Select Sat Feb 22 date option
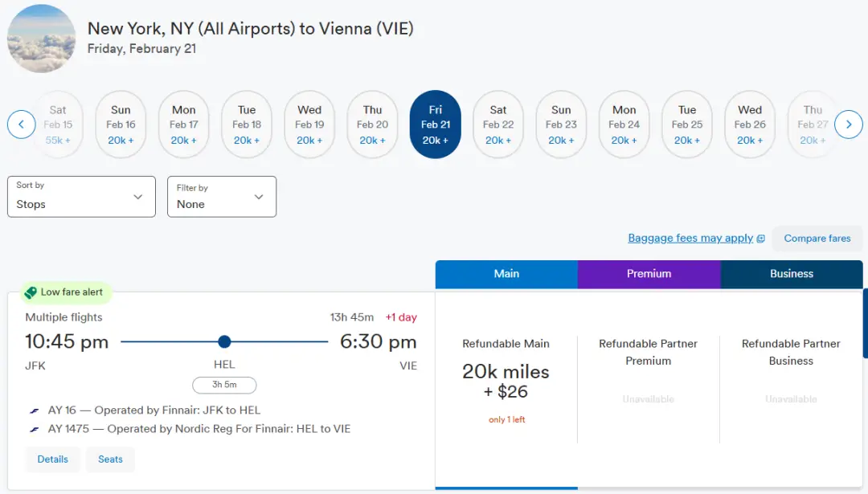This screenshot has width=868, height=494. click(498, 125)
